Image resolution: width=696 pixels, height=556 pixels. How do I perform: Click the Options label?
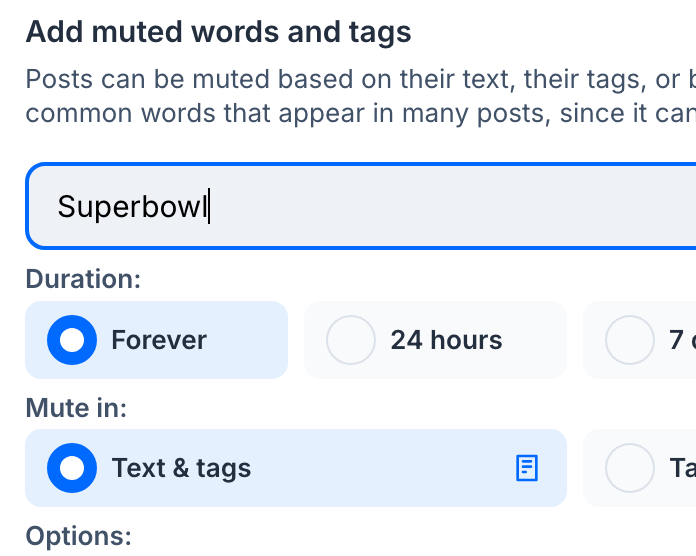coord(78,537)
